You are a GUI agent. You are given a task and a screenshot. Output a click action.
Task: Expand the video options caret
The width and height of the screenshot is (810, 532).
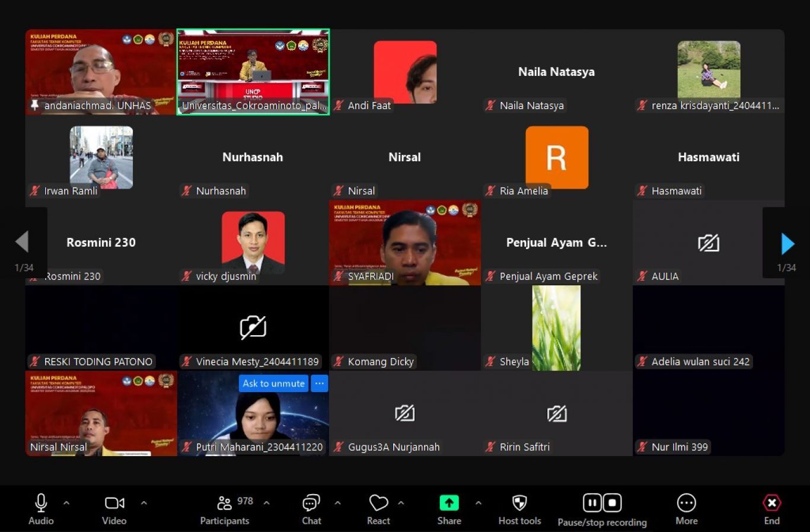click(144, 503)
